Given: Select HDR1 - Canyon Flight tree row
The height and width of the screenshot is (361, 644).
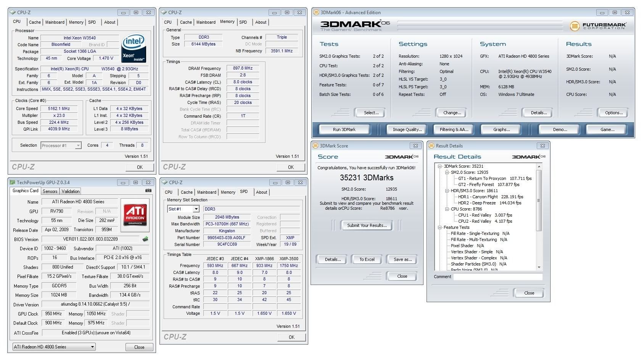Looking at the screenshot, I should (491, 197).
